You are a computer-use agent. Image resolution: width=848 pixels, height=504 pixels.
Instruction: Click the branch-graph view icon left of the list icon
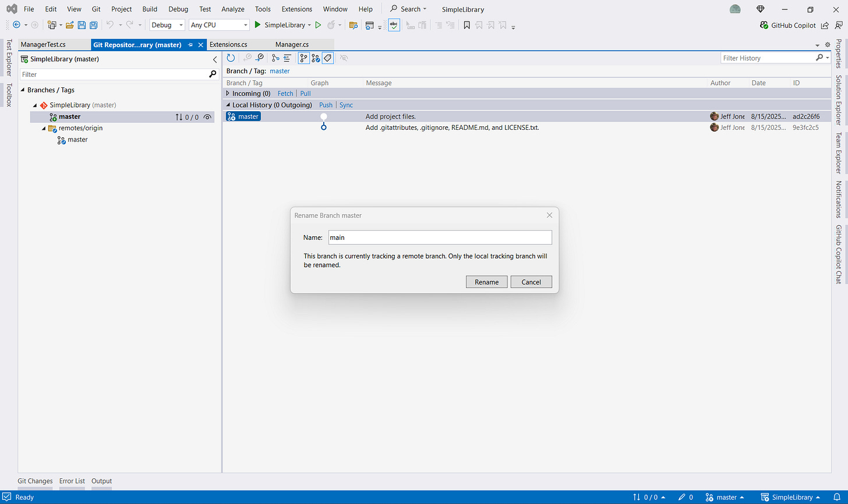coord(275,58)
